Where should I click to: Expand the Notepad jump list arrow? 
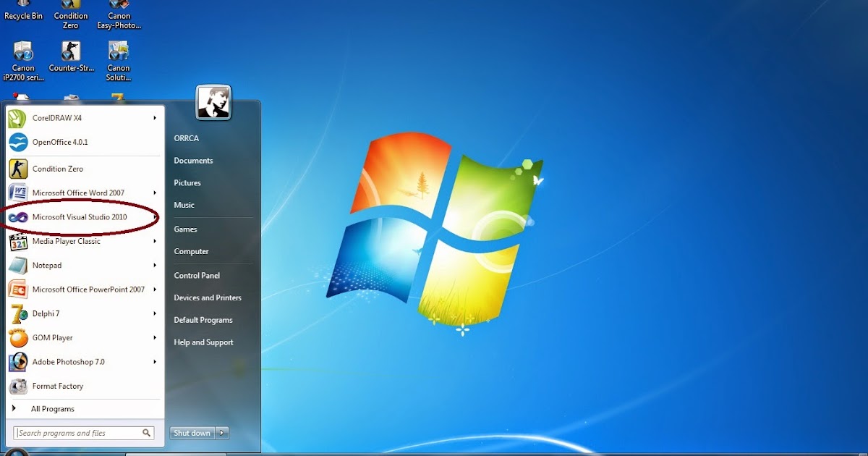pyautogui.click(x=155, y=265)
